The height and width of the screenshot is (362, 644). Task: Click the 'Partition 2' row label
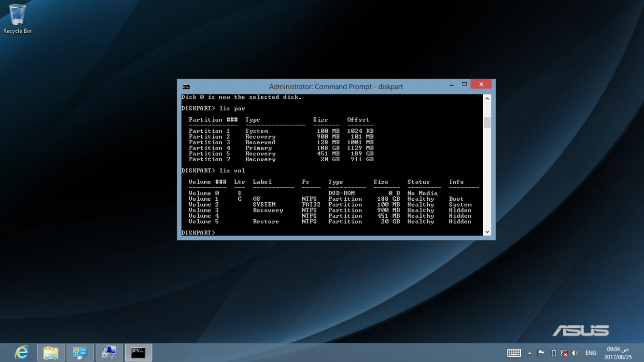tap(210, 137)
